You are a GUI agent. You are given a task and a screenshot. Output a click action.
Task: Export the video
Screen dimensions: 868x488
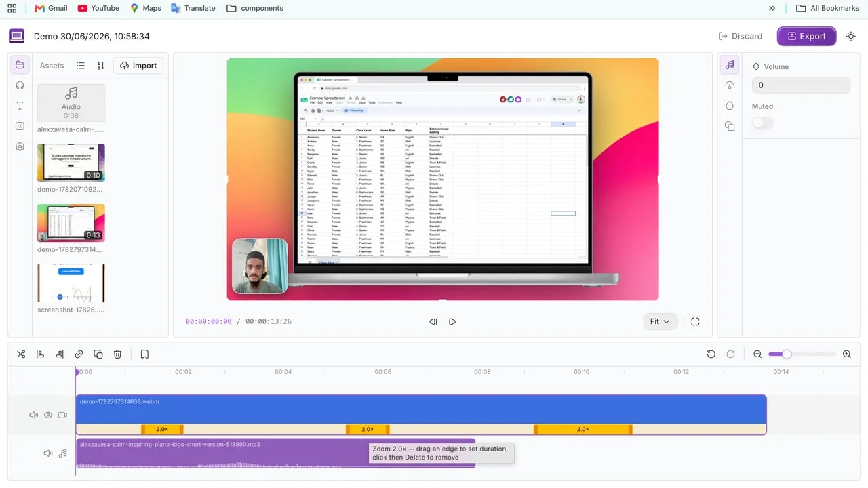(x=807, y=36)
